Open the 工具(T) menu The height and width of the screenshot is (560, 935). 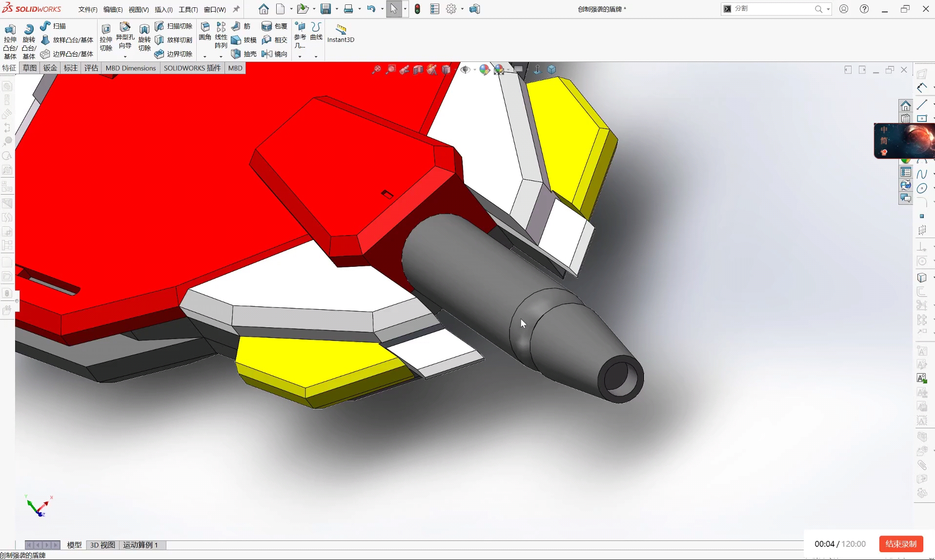coord(188,9)
